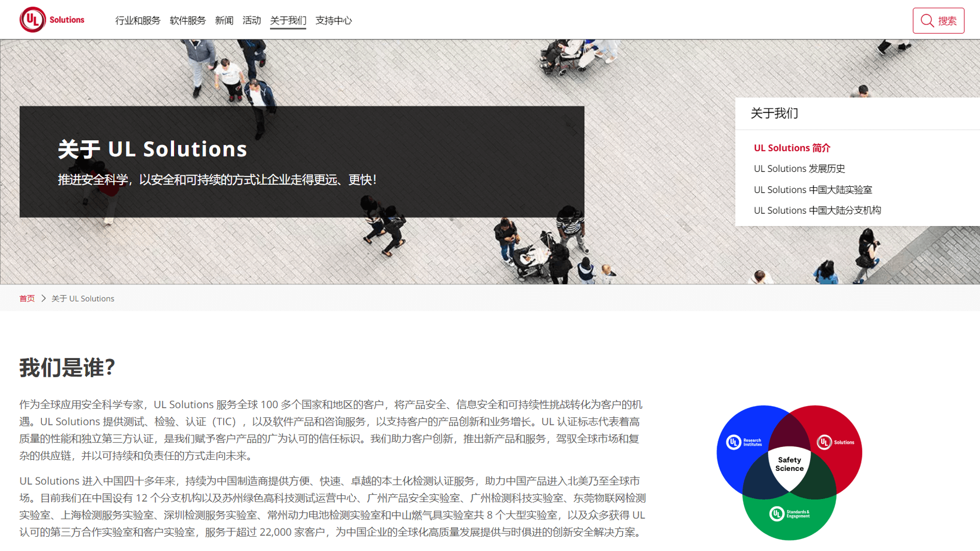This screenshot has width=980, height=551.
Task: Click the 首页 breadcrumb link
Action: 27,298
